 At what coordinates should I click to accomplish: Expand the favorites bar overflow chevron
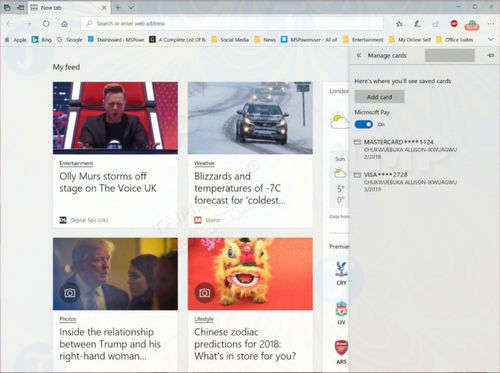pyautogui.click(x=491, y=39)
